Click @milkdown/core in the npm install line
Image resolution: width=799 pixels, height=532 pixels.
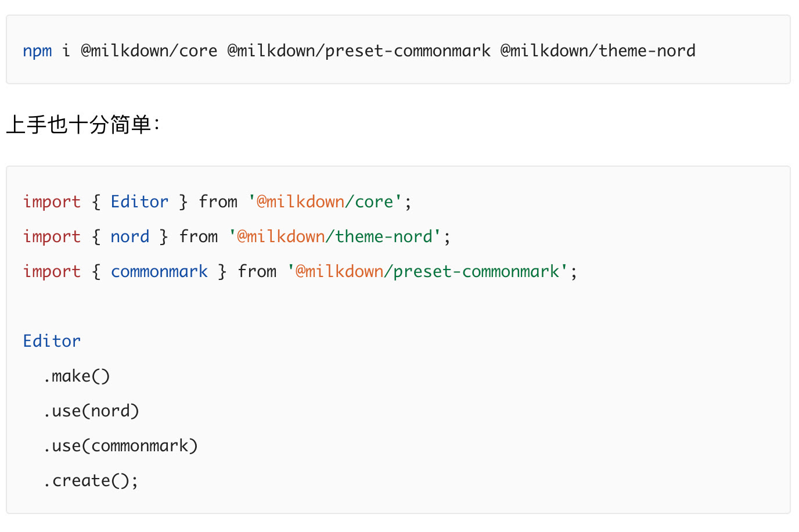(x=149, y=51)
